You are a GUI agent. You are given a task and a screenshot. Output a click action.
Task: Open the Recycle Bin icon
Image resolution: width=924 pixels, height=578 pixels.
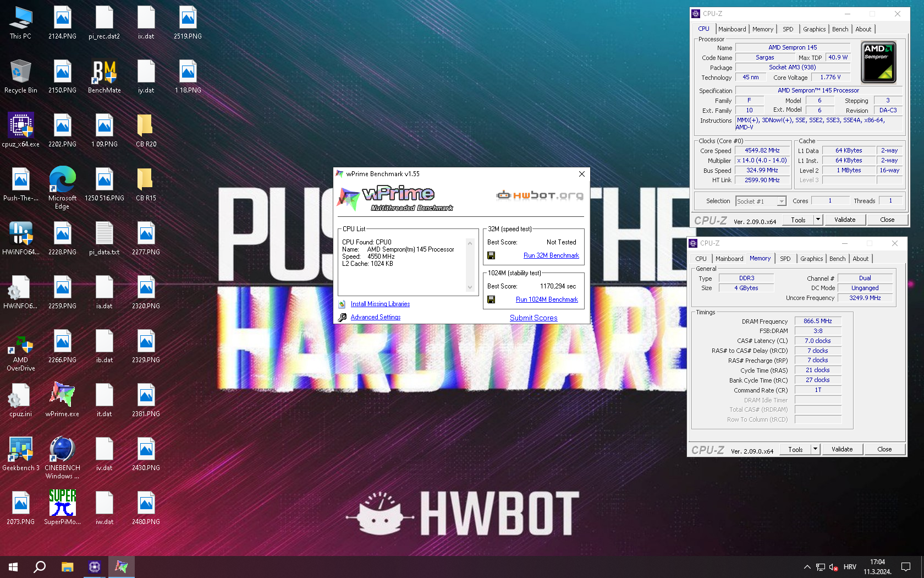(x=20, y=77)
